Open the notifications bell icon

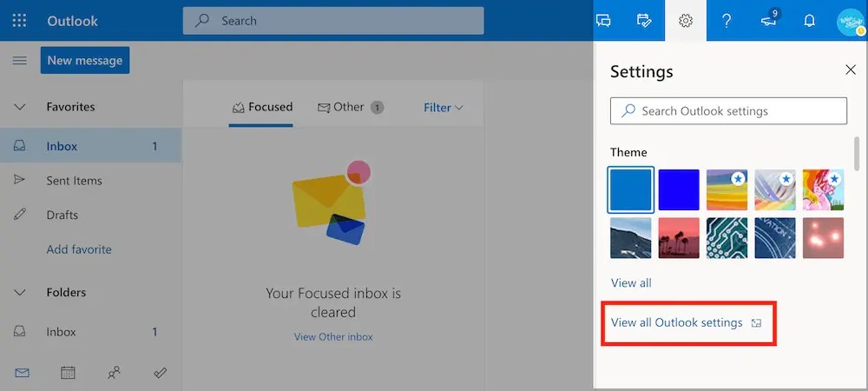tap(809, 21)
